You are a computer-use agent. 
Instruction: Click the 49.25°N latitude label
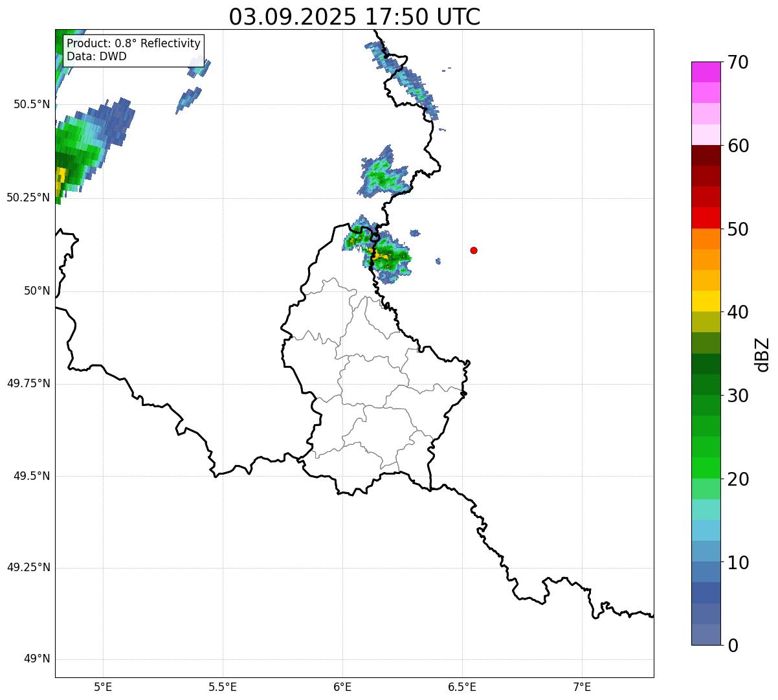pyautogui.click(x=28, y=568)
